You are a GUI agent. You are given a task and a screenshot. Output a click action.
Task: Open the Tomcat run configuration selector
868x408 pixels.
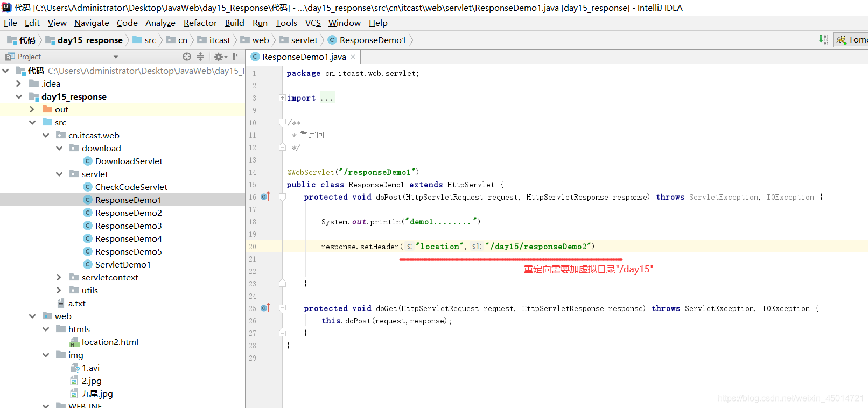(851, 40)
